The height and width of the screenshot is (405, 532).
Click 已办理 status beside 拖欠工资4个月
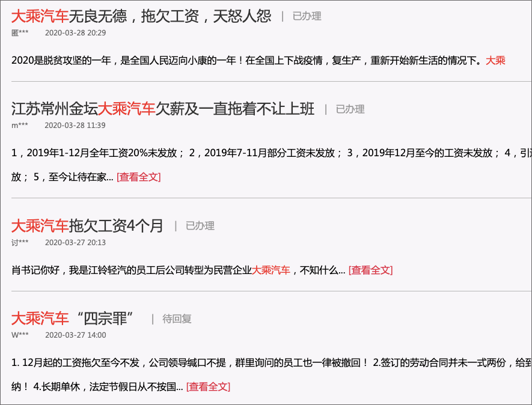[200, 225]
